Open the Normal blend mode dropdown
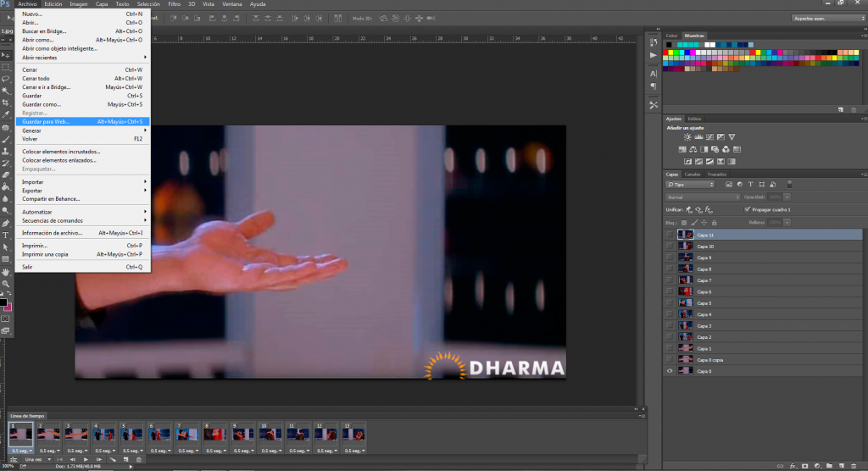This screenshot has height=471, width=868. pyautogui.click(x=703, y=197)
